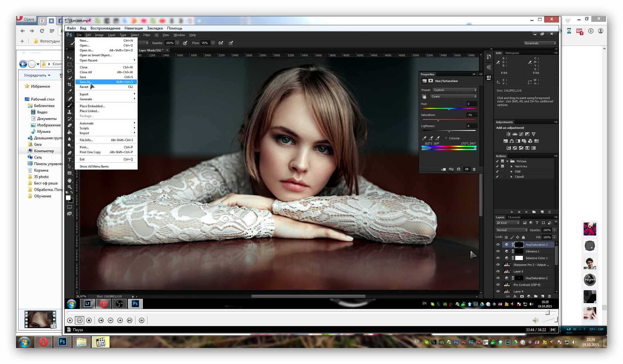Click the fx layer style icon

[x=515, y=296]
